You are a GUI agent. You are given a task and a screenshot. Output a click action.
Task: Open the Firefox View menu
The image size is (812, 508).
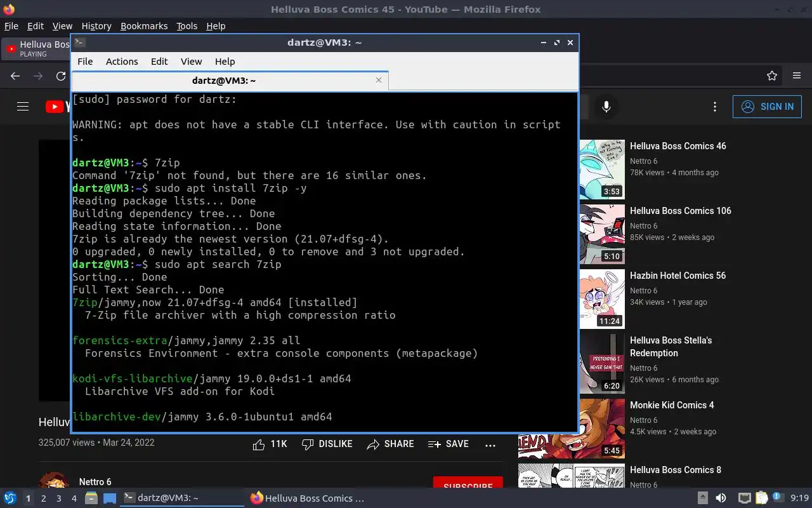point(62,26)
